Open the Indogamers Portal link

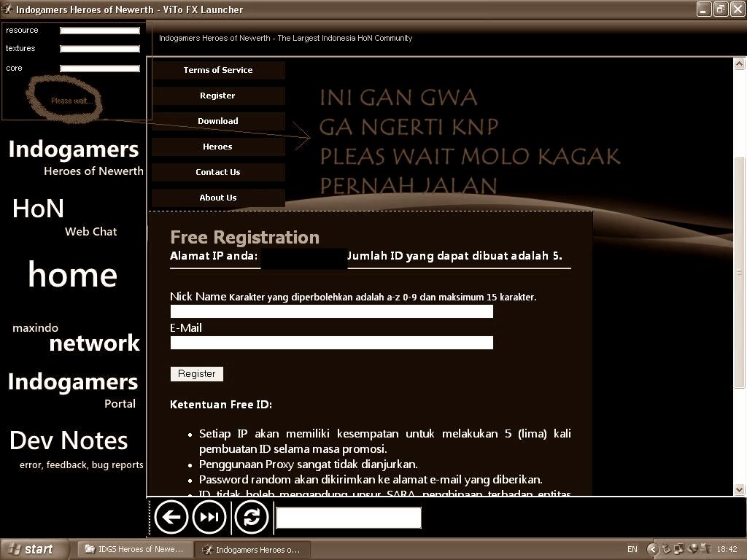click(x=73, y=389)
